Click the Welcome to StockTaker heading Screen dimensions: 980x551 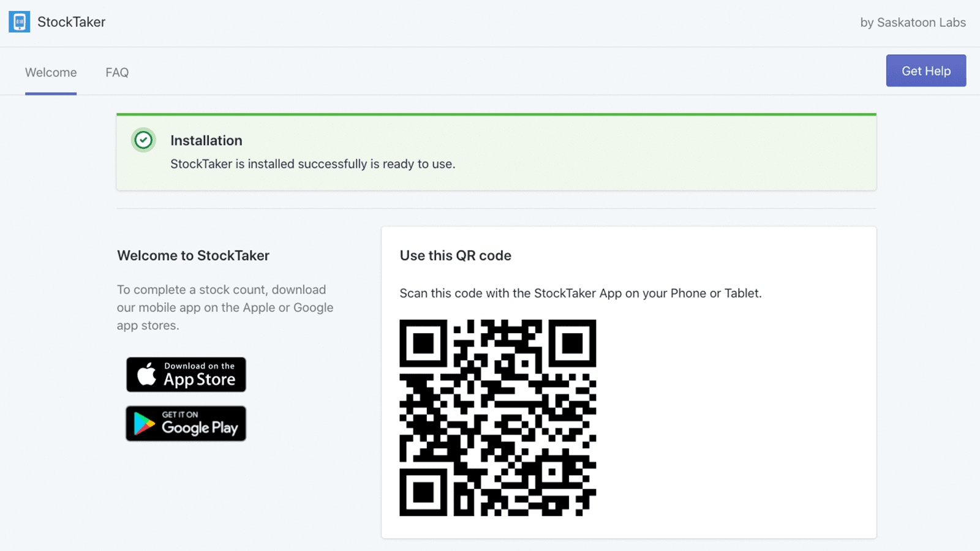(x=193, y=255)
